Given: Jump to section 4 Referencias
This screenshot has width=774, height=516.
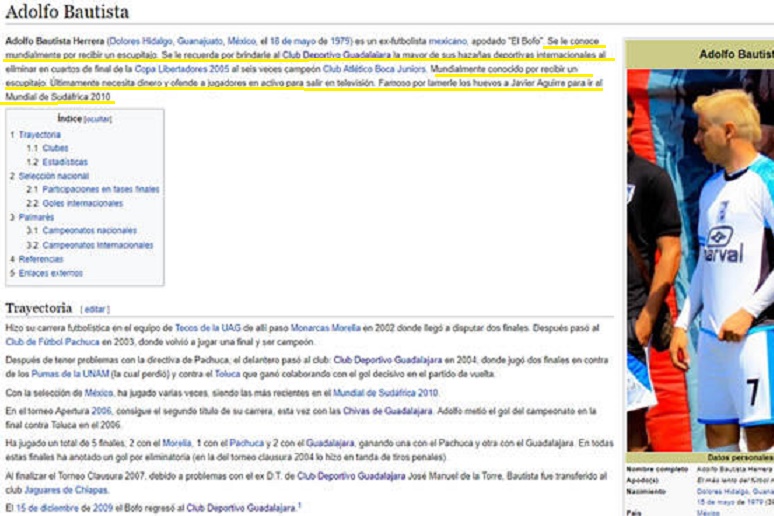Looking at the screenshot, I should (37, 259).
